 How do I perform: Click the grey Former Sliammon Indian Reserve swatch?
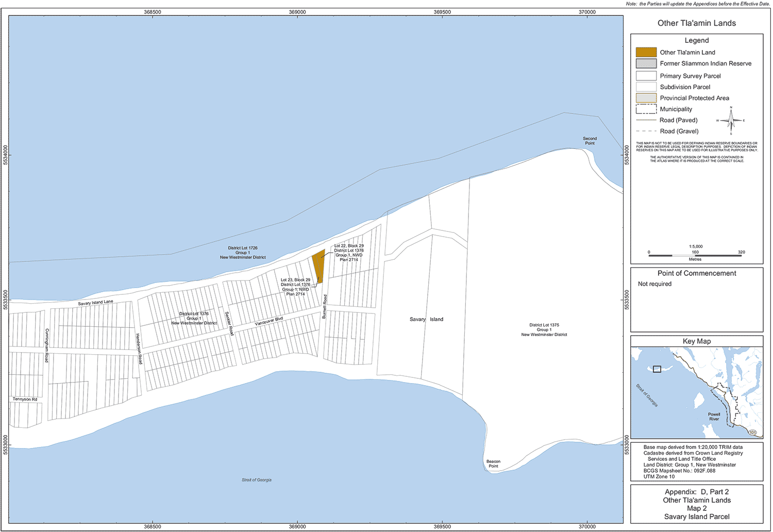646,63
